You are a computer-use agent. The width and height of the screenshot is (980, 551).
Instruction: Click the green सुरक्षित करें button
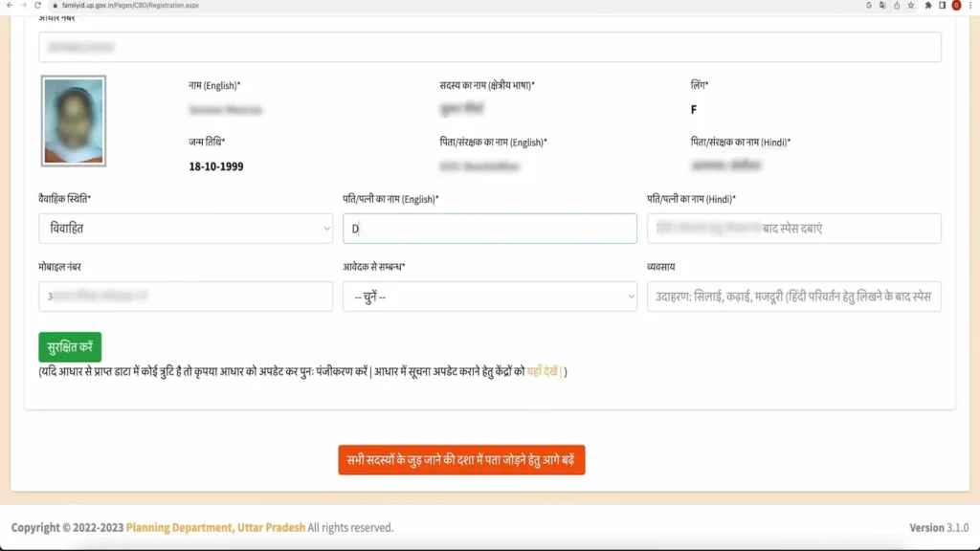pyautogui.click(x=70, y=346)
